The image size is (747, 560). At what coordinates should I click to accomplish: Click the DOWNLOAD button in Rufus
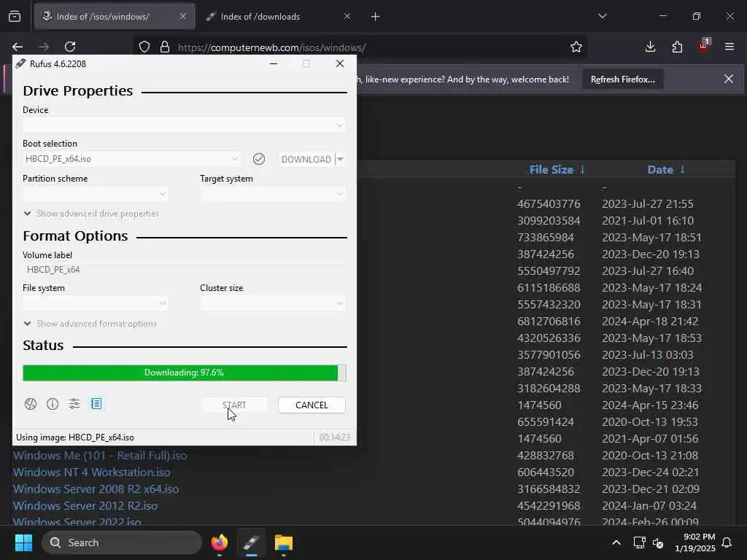(x=306, y=159)
